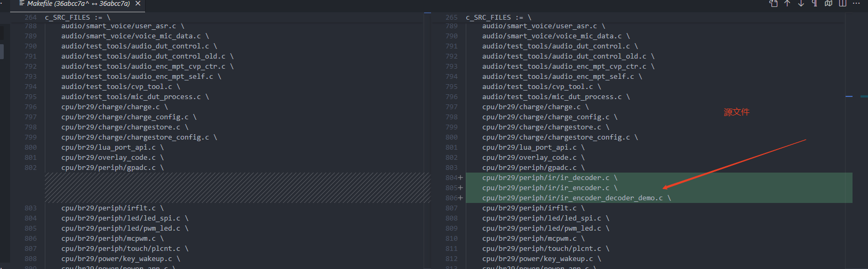Viewport: 868px width, 269px height.
Task: Click left pane audio_enc_mpt_cvp_ctr.c line
Action: (147, 67)
